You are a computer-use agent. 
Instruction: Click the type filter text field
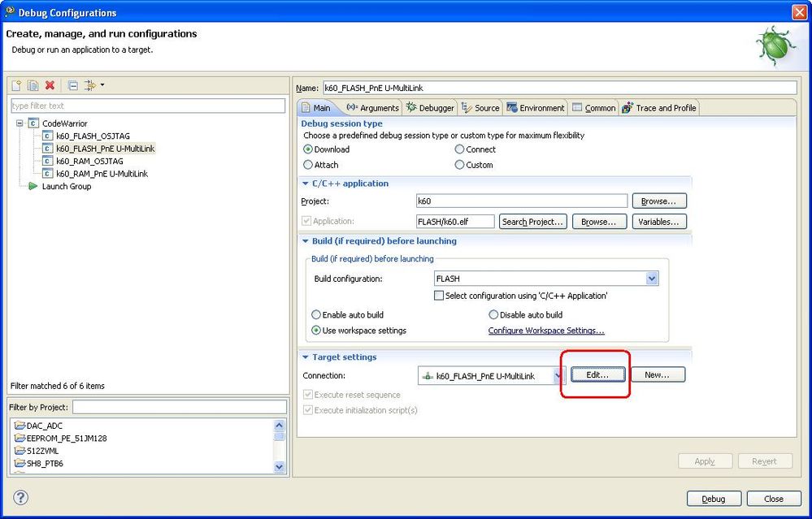point(148,106)
